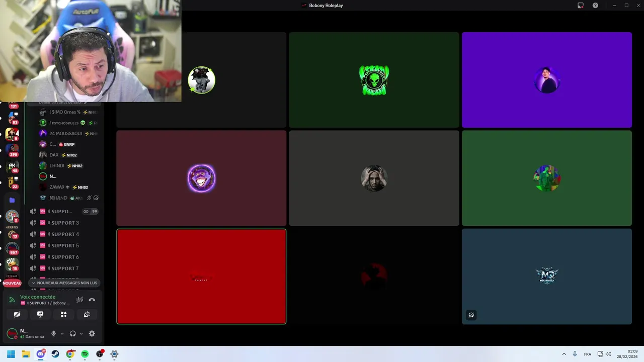Open Discord user settings gear
Viewport: 644px width, 362px height.
tap(92, 333)
